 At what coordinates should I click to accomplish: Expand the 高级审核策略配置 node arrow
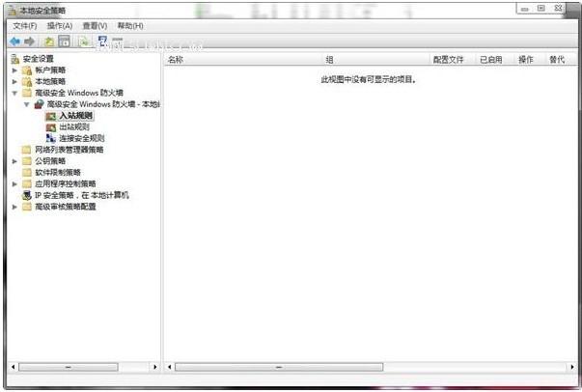coord(14,208)
